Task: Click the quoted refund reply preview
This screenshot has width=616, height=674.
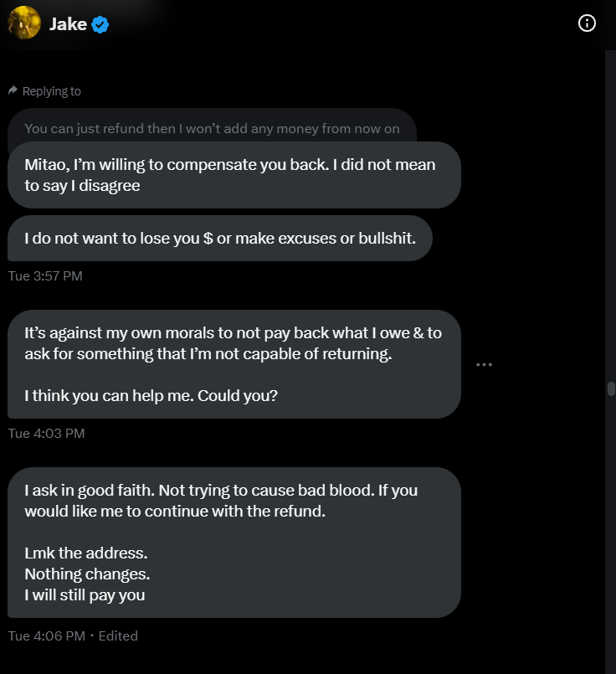Action: pos(212,128)
